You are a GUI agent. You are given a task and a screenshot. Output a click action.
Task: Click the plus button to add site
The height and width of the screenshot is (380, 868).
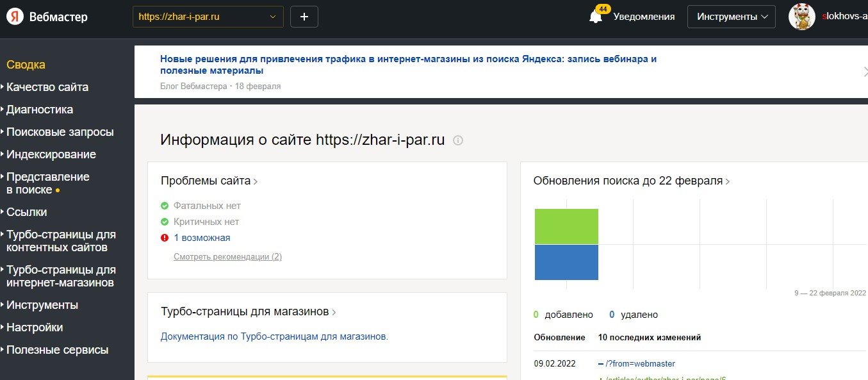[304, 17]
